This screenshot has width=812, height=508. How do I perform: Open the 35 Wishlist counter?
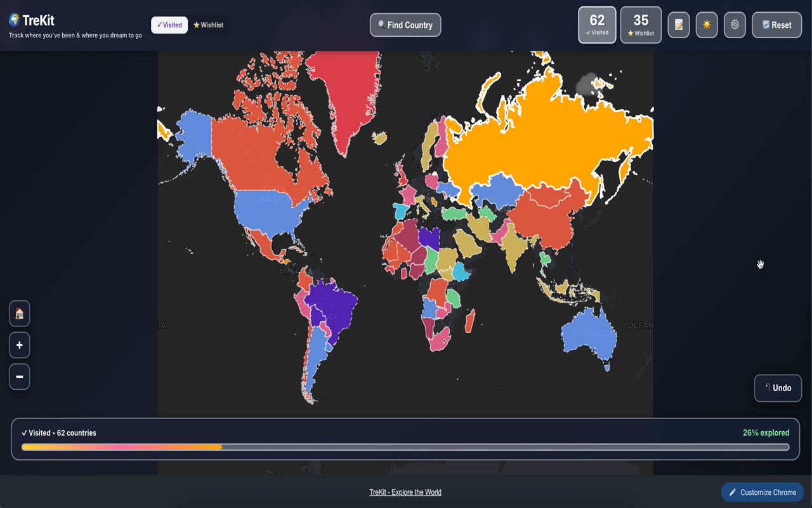tap(641, 25)
